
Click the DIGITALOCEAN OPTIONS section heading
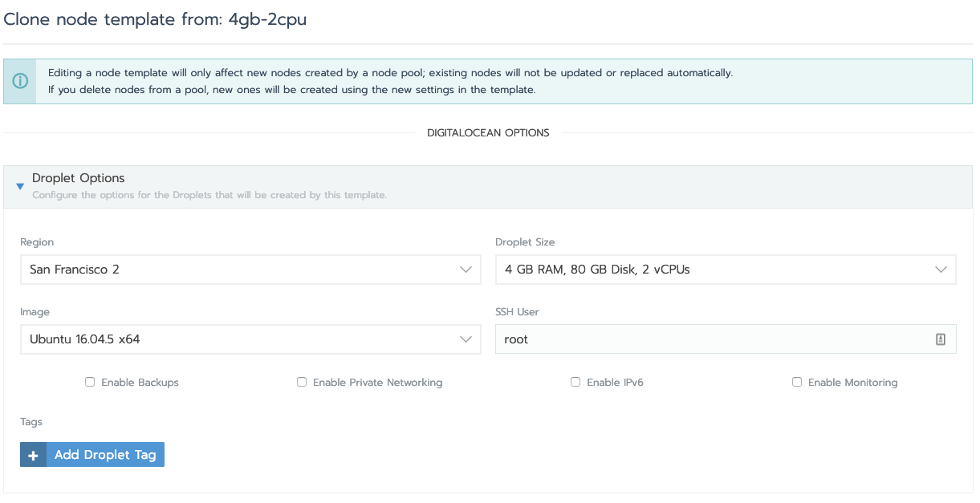[488, 133]
